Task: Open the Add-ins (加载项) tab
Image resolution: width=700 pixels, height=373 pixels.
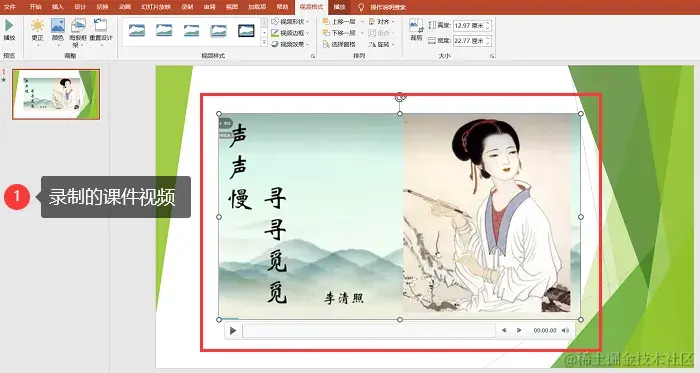Action: tap(257, 7)
